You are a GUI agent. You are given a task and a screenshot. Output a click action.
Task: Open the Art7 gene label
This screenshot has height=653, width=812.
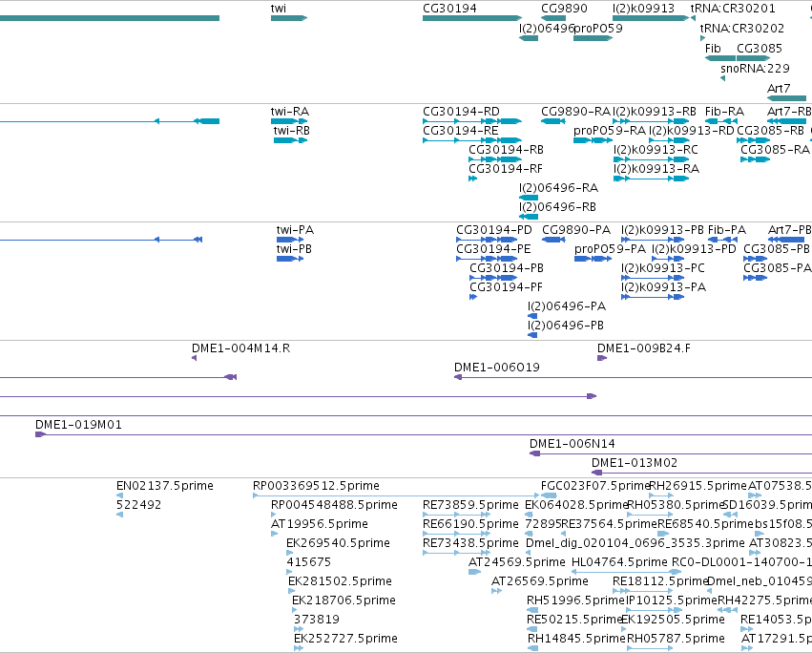coord(779,89)
